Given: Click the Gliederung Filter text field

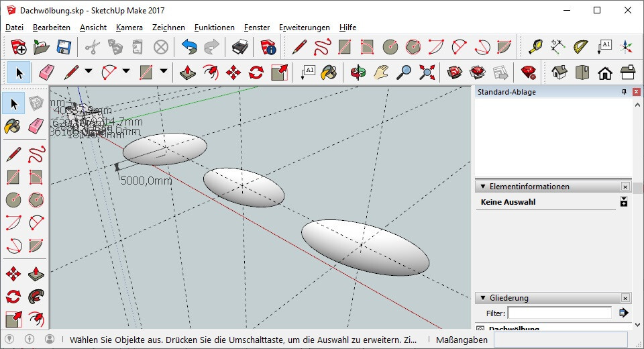Looking at the screenshot, I should (559, 313).
